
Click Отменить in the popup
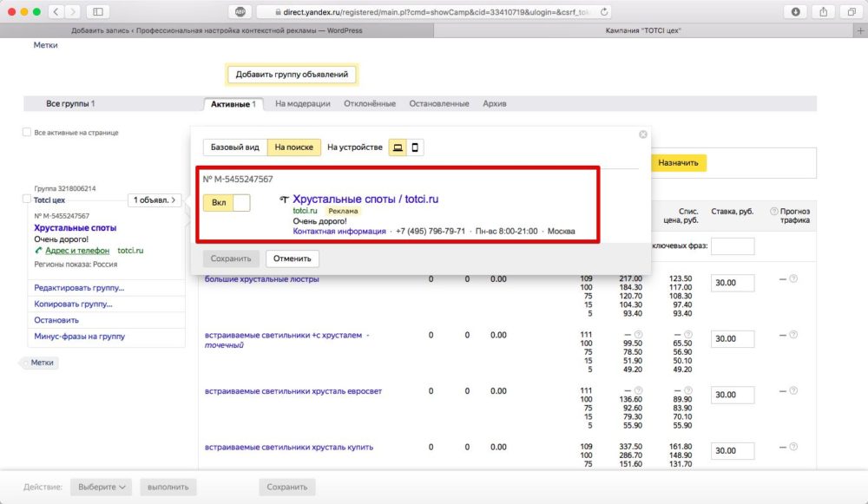pos(293,259)
